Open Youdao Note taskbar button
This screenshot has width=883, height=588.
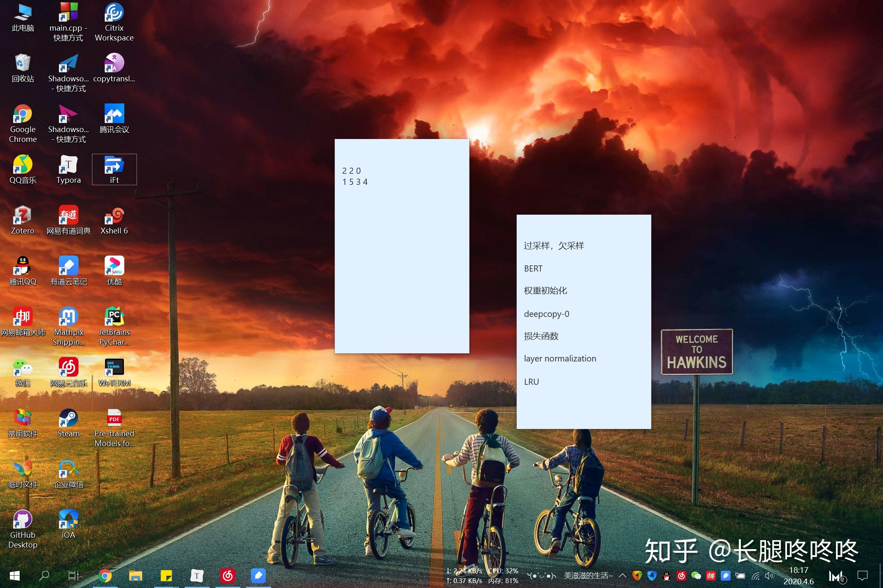pyautogui.click(x=258, y=576)
